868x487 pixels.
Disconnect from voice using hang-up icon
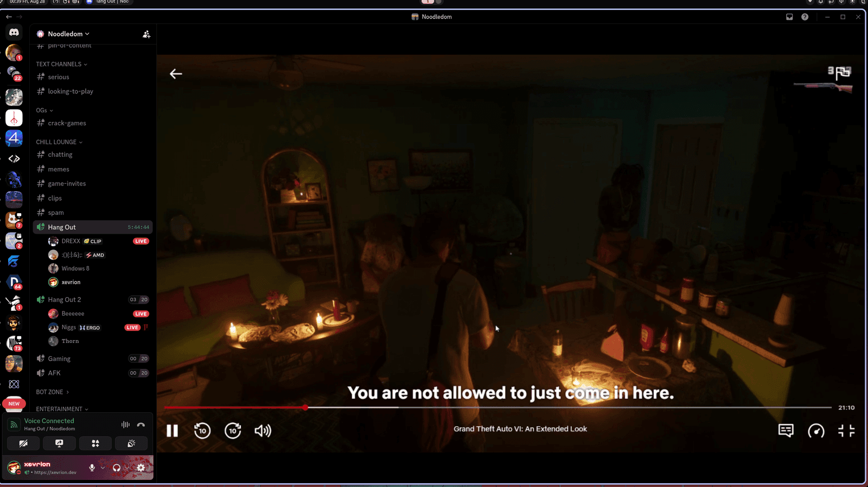click(141, 425)
